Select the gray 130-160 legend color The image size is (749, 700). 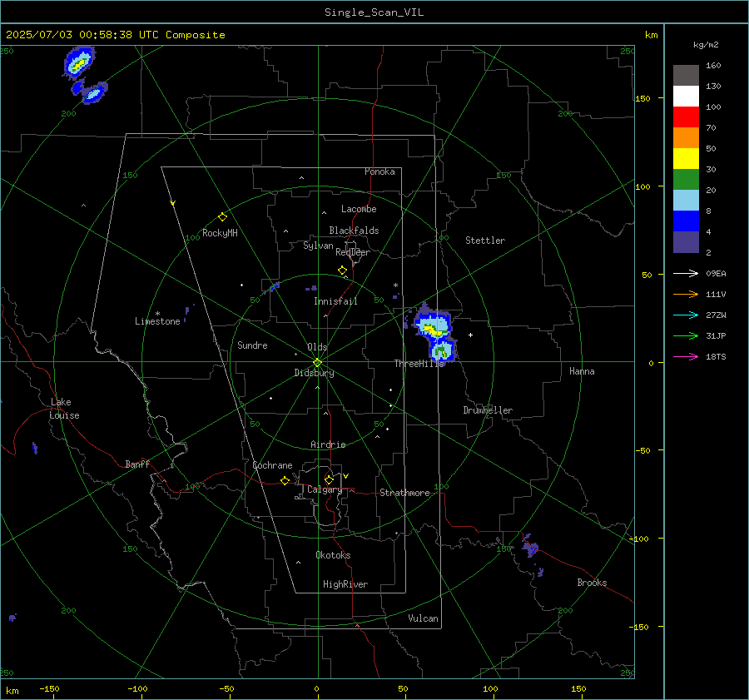tap(686, 76)
